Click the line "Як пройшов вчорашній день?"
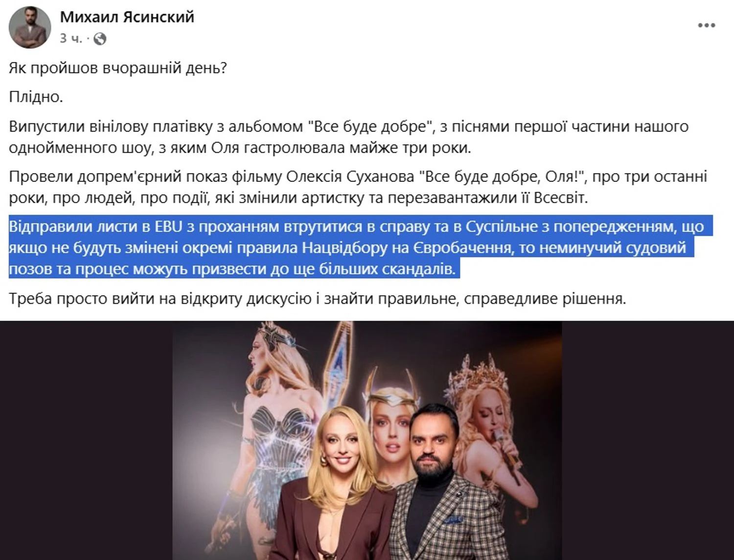 point(118,67)
